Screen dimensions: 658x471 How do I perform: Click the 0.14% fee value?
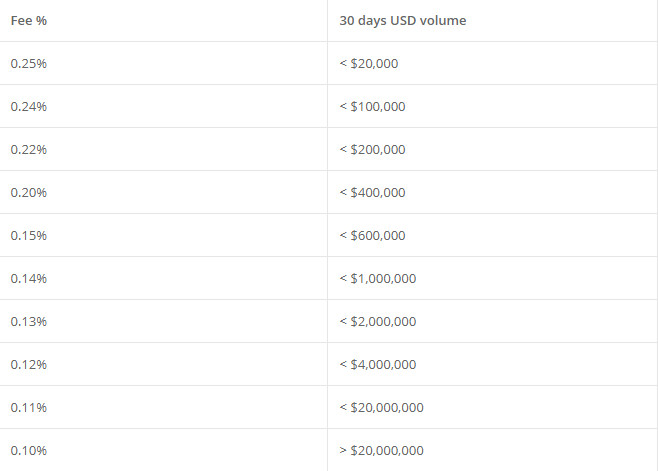click(x=29, y=279)
